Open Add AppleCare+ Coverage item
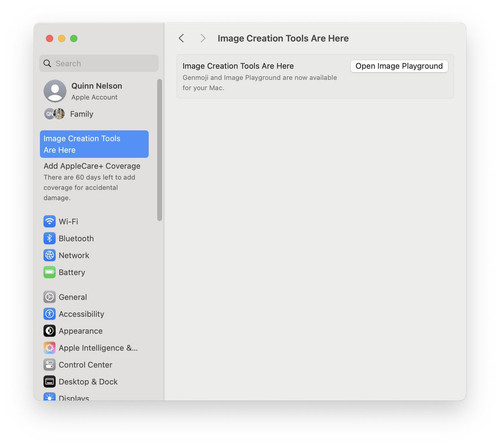This screenshot has height=445, width=500. 92,182
